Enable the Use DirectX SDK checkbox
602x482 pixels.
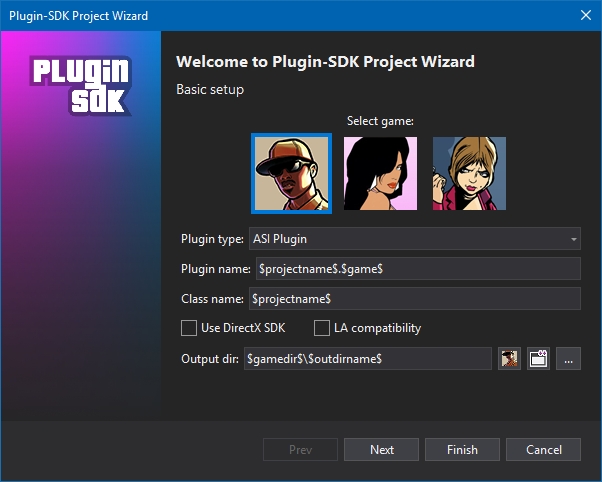point(189,328)
